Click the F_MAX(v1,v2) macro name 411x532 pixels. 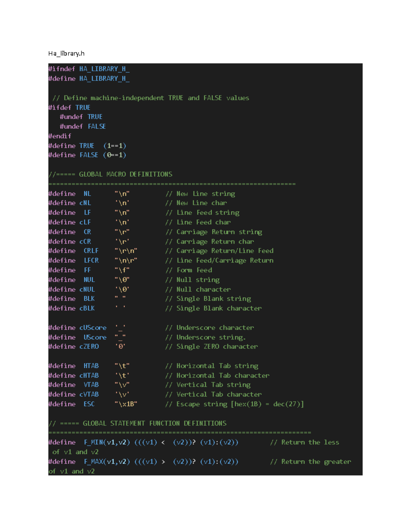(x=107, y=462)
